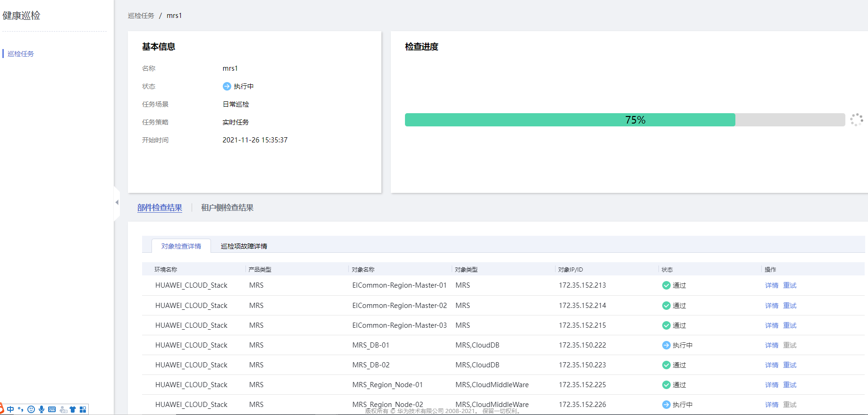Switch to the 租户侧检查结果 tab
This screenshot has width=868, height=415.
[227, 207]
